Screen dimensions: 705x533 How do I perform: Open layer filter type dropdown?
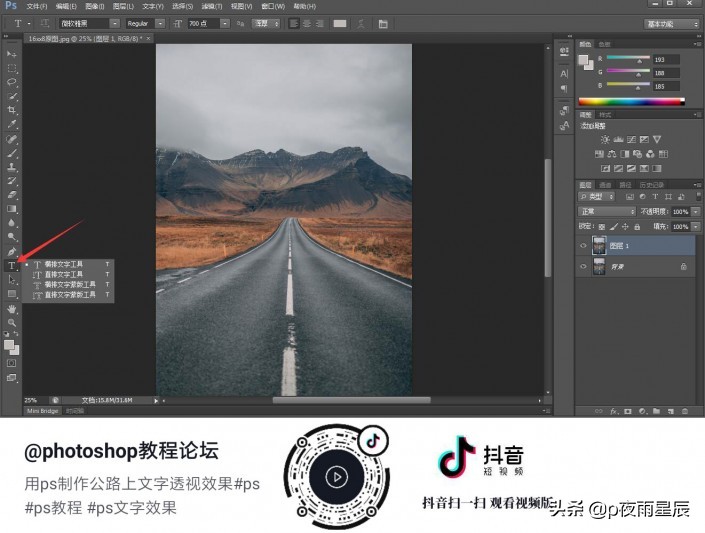pos(597,197)
